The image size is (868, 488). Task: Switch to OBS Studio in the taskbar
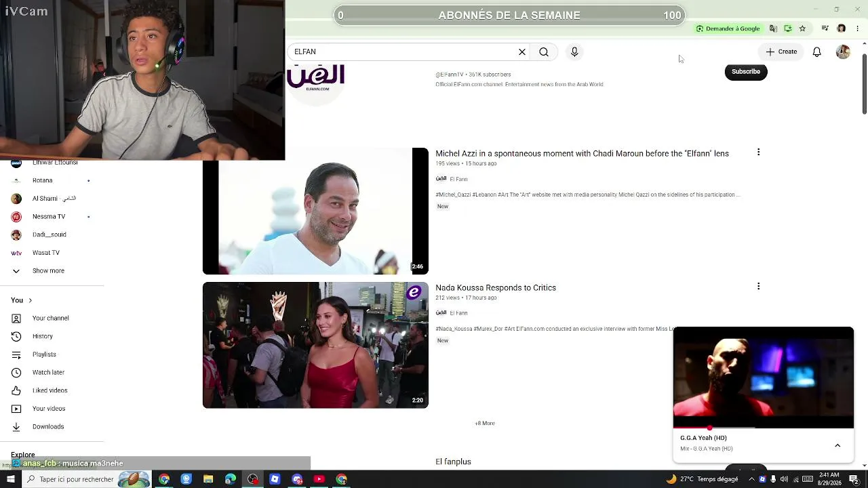(x=253, y=479)
